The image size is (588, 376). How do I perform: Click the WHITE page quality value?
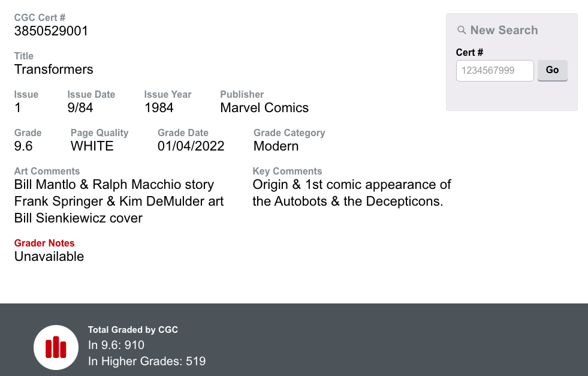point(92,146)
